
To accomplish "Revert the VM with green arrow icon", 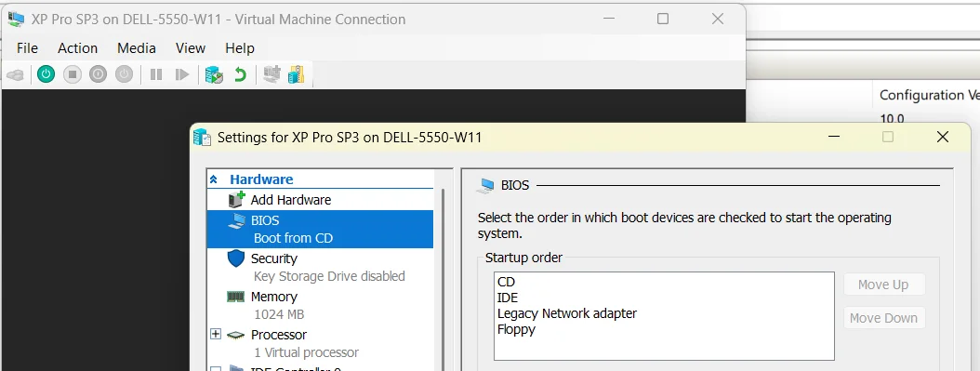I will click(240, 75).
